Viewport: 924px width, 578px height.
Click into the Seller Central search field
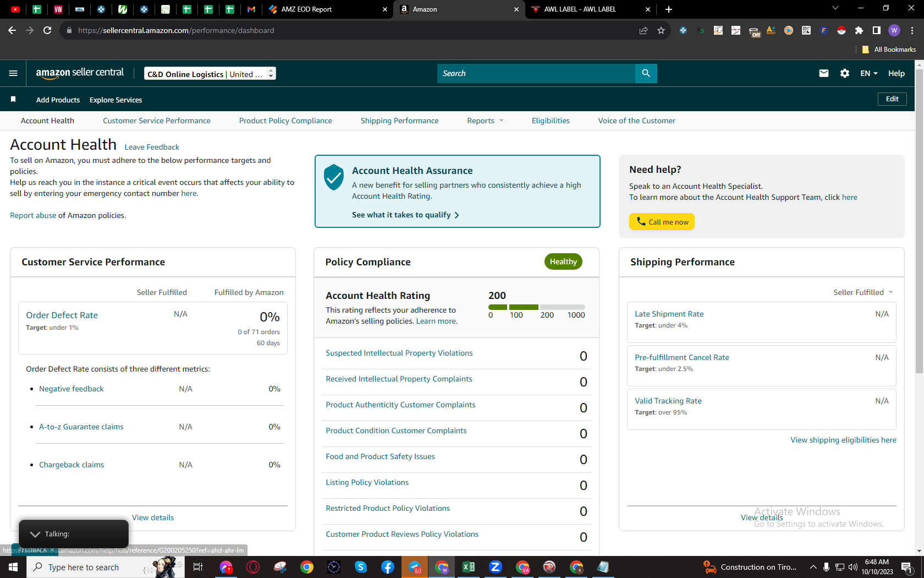[x=536, y=73]
